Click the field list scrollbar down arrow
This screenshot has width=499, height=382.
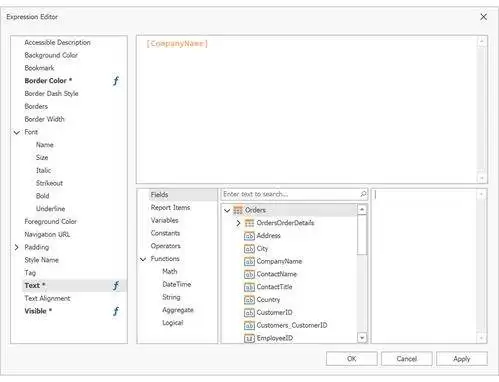pos(362,338)
